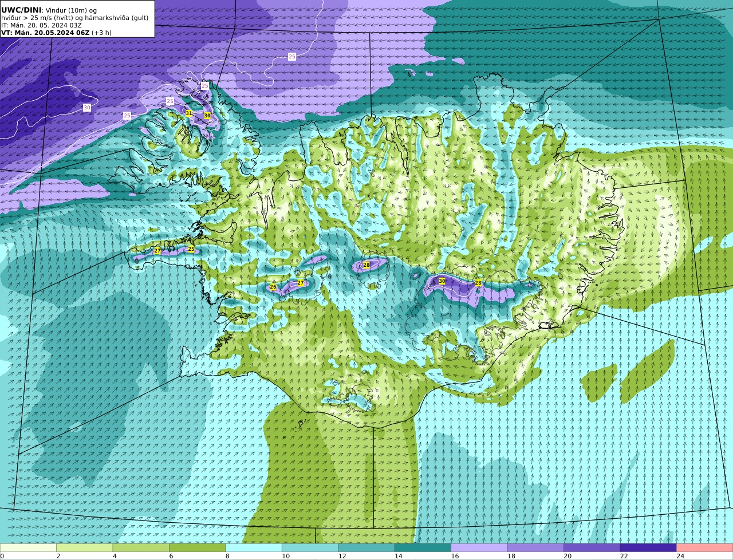Pick the legend swatch between 8 and 10
The image size is (733, 560).
[254, 547]
